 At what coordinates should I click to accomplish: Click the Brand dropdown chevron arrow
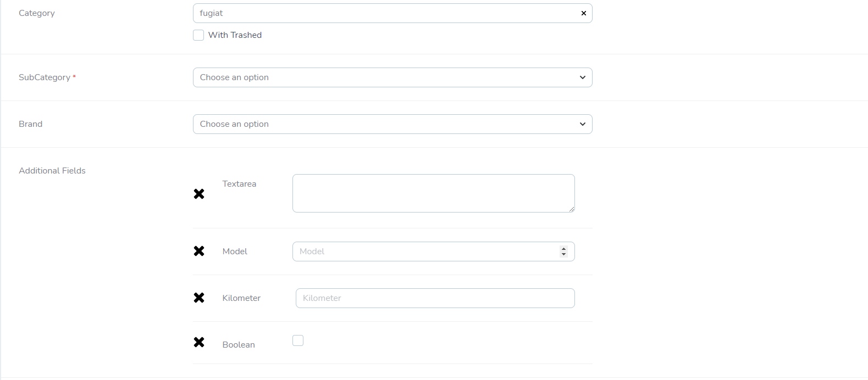pyautogui.click(x=583, y=124)
